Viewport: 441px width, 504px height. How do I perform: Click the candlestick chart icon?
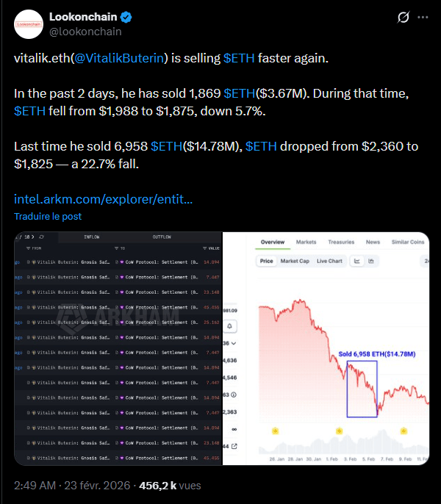pyautogui.click(x=371, y=261)
